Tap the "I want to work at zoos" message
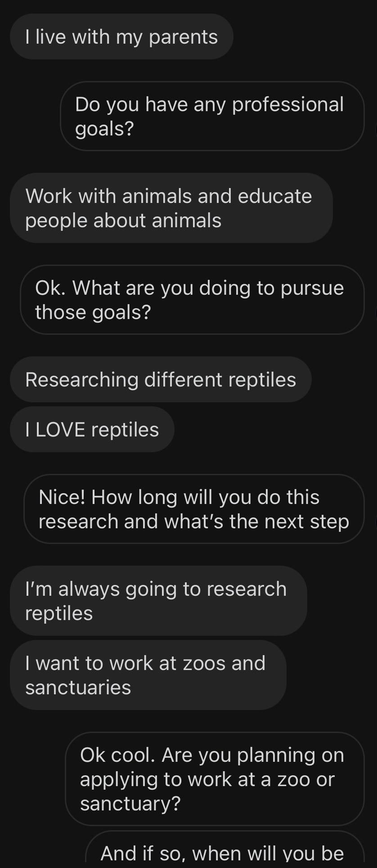The height and width of the screenshot is (868, 377). click(x=148, y=675)
